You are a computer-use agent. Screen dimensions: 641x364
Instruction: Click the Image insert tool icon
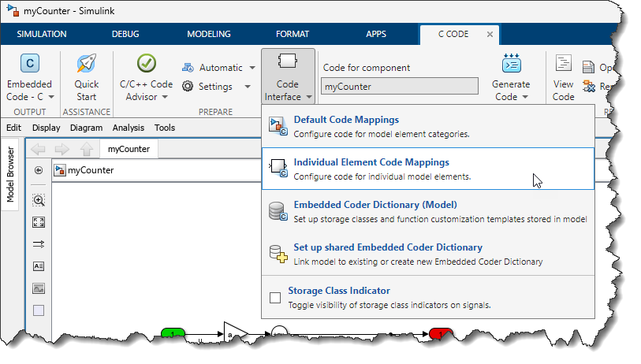coord(39,288)
